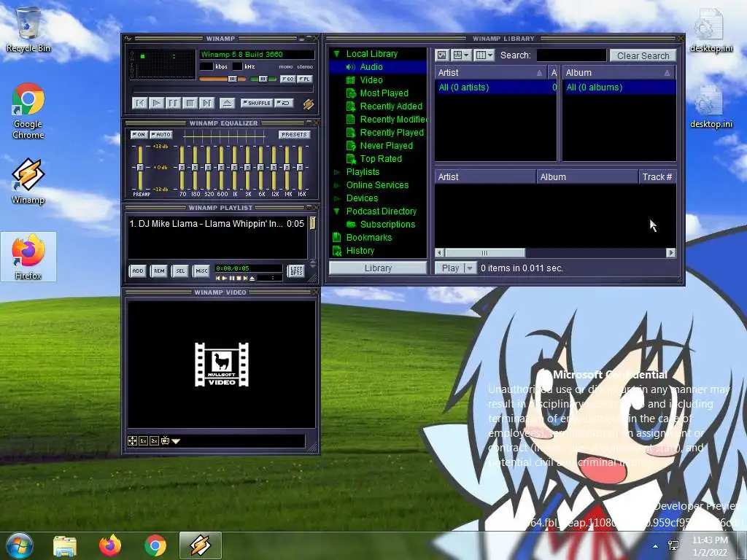Click the playlist vertical scrollbar handle
This screenshot has height=560, width=747.
pyautogui.click(x=312, y=223)
